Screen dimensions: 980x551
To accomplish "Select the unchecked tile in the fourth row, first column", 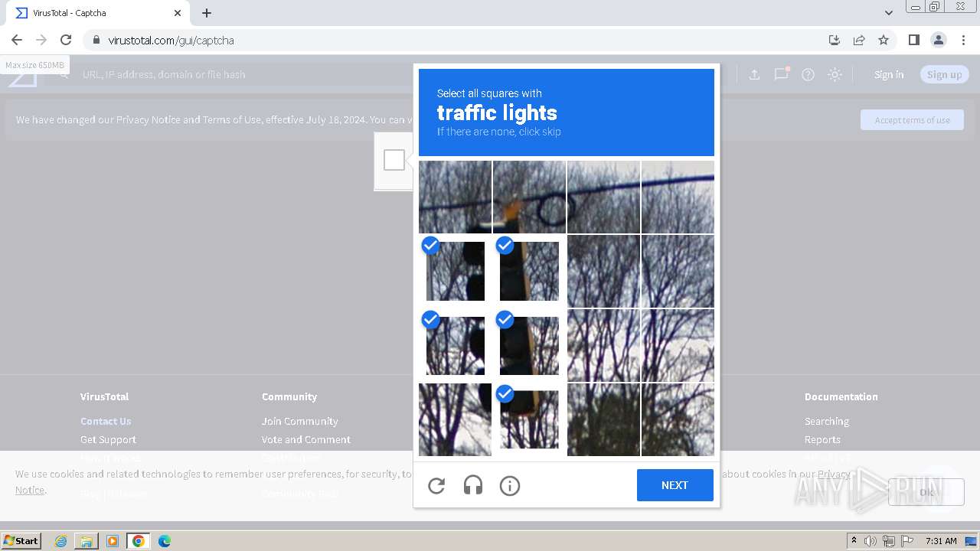I will click(x=455, y=419).
